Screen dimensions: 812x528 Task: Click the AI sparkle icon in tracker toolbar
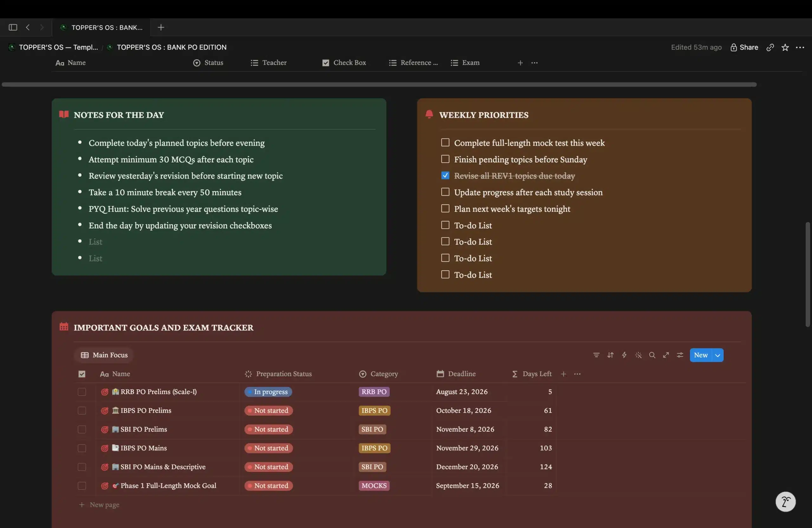[x=638, y=355]
